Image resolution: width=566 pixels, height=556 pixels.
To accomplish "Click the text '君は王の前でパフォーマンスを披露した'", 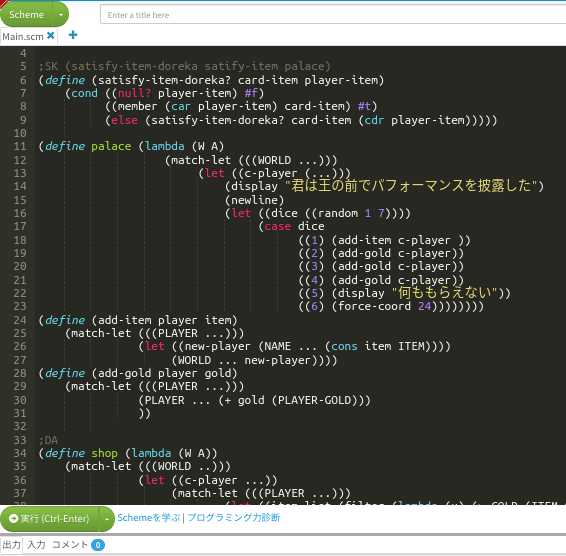I will [x=412, y=185].
